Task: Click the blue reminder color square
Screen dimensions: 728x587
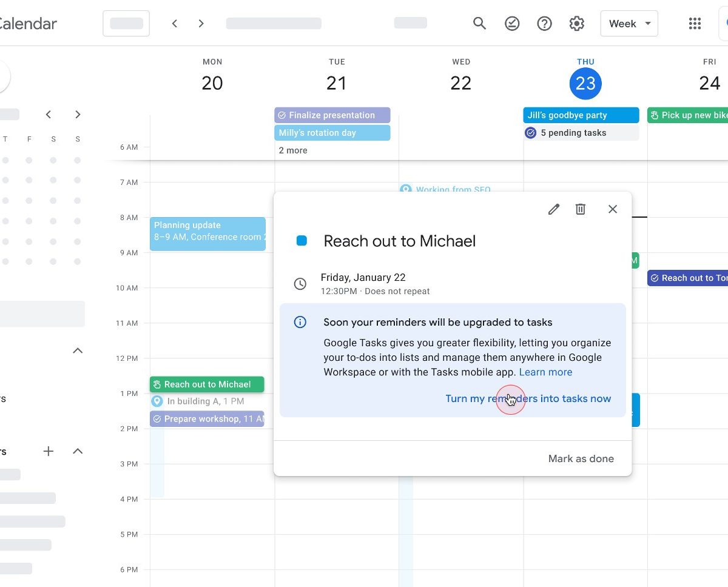Action: pos(302,241)
